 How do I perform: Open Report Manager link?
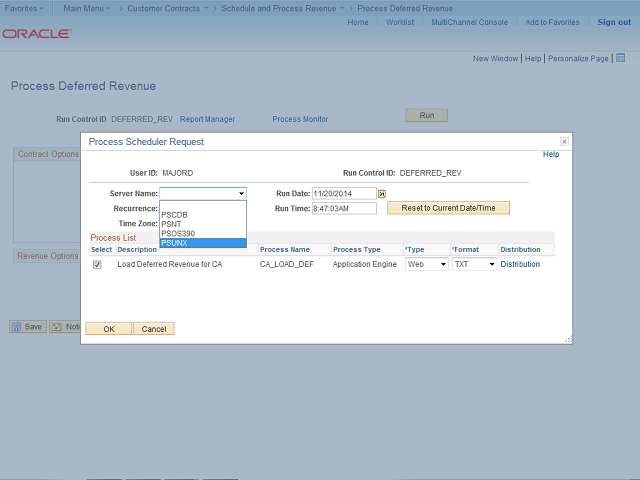coord(207,119)
